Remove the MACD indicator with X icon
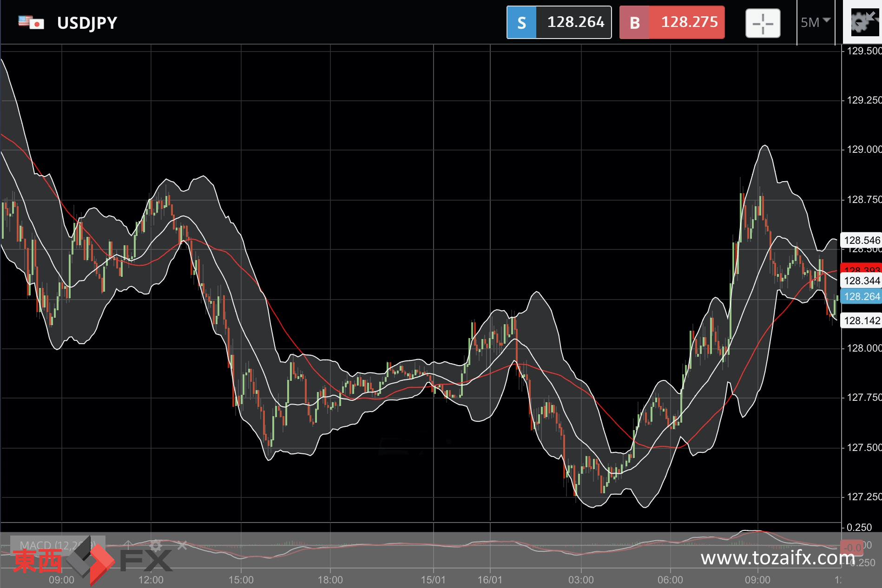The width and height of the screenshot is (882, 588). [x=182, y=545]
